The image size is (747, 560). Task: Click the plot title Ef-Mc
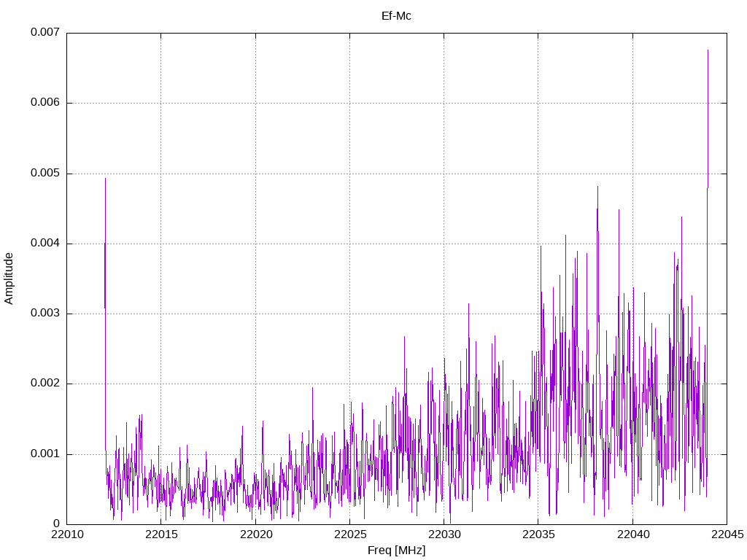(396, 15)
